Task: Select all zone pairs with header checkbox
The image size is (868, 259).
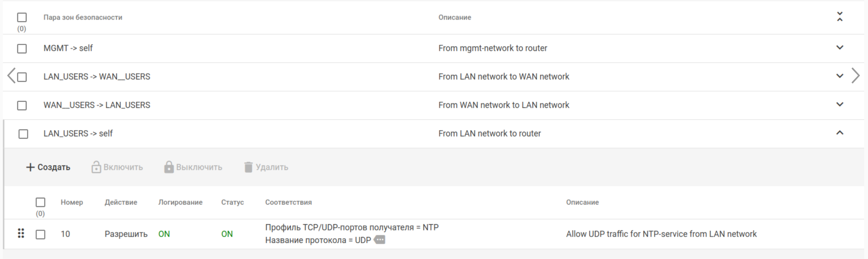Action: pyautogui.click(x=22, y=17)
